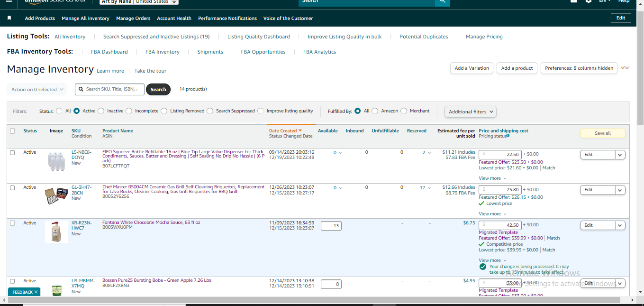Open the Account Health menu item
644x306 pixels.
[x=174, y=19]
